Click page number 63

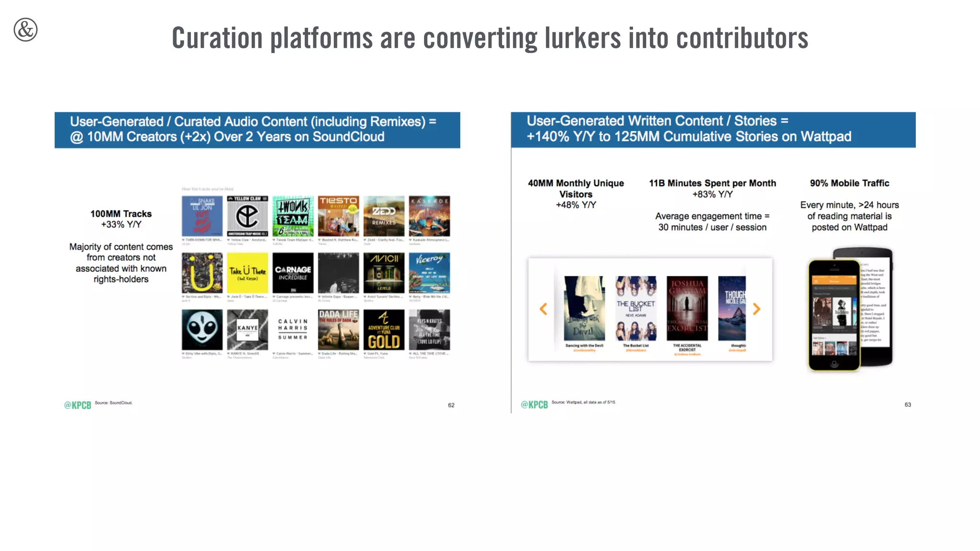(908, 405)
